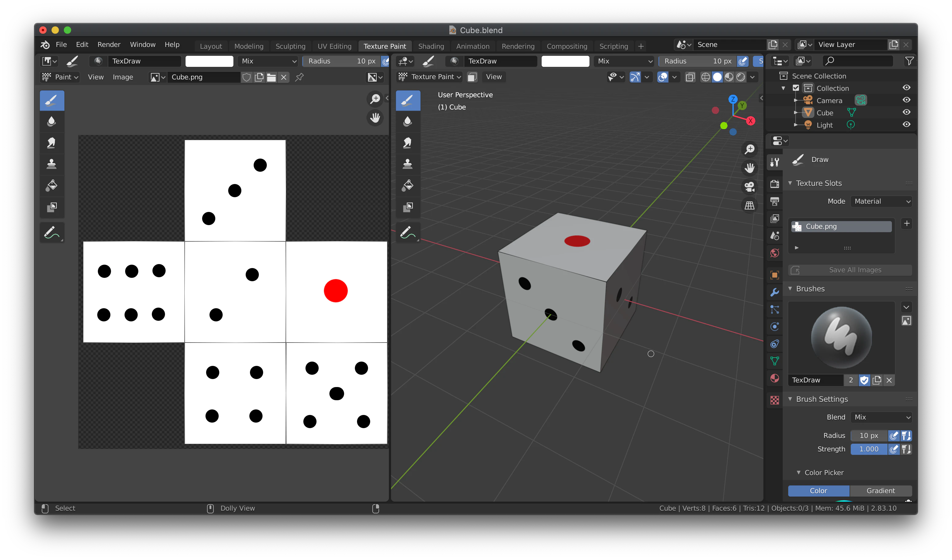The width and height of the screenshot is (952, 560).
Task: Open the Render properties tab
Action: tap(774, 184)
